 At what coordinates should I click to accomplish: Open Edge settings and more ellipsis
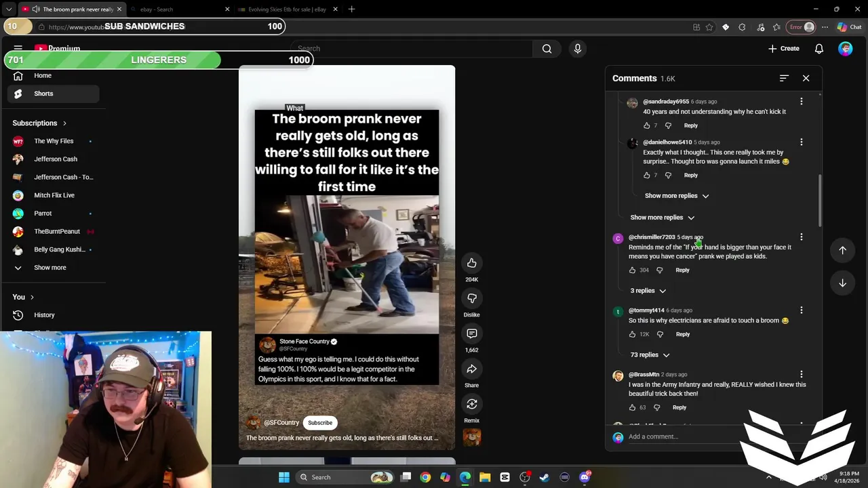coord(825,27)
